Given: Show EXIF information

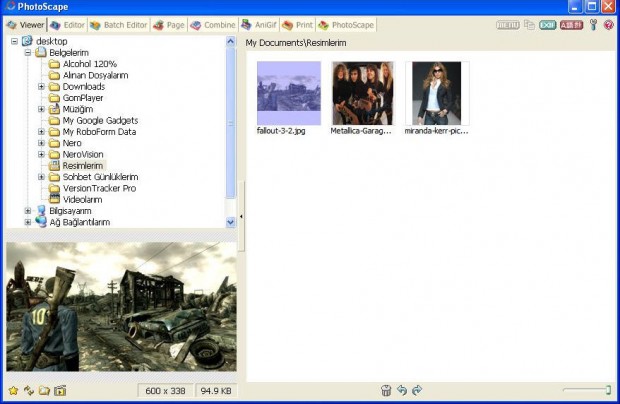Looking at the screenshot, I should coord(548,25).
